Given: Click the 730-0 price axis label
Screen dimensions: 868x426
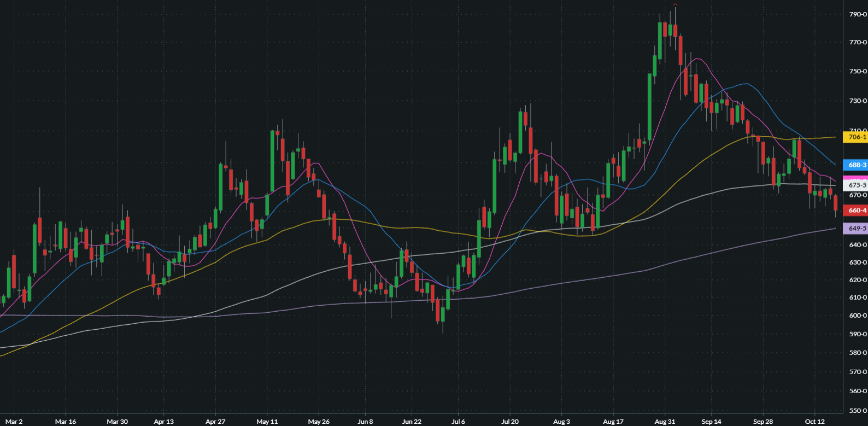Looking at the screenshot, I should [858, 101].
